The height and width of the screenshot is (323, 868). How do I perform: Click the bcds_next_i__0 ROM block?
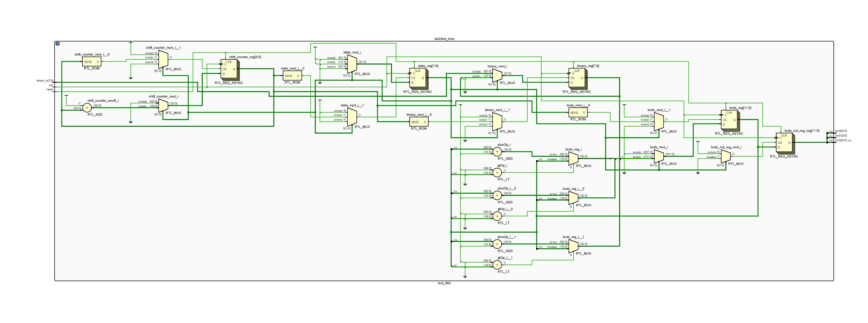578,113
